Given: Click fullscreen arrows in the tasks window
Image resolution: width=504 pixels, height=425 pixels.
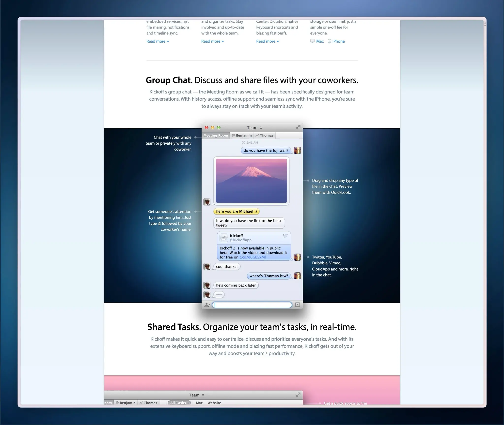Looking at the screenshot, I should tap(298, 395).
